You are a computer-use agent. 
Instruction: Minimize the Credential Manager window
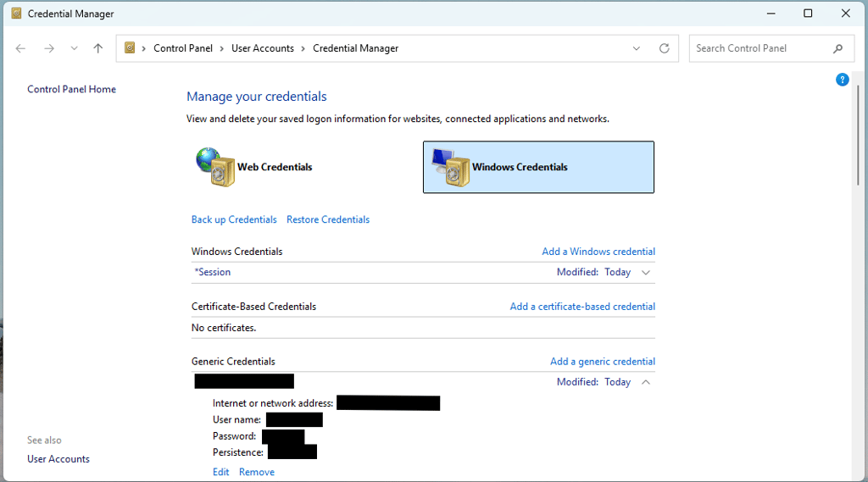[x=771, y=14]
